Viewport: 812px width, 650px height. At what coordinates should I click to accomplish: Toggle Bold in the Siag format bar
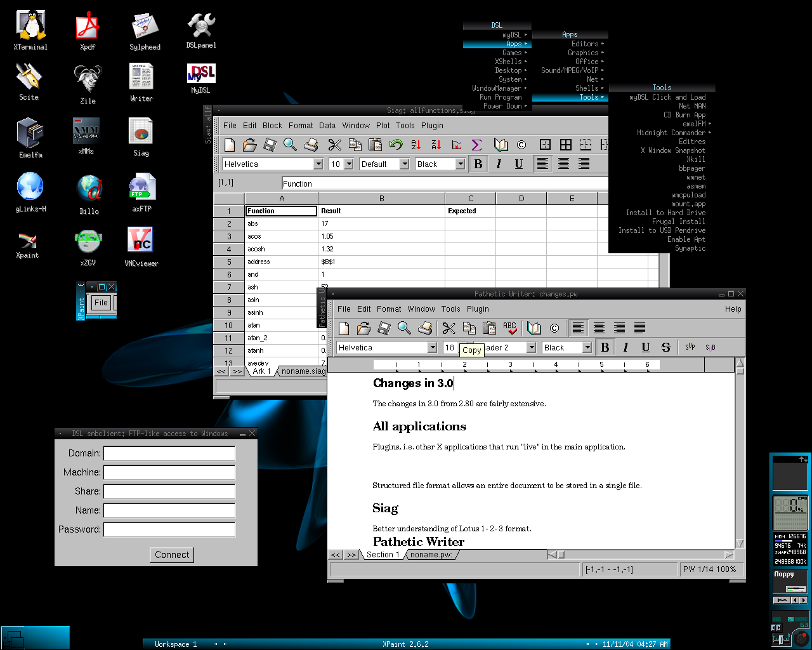[478, 164]
